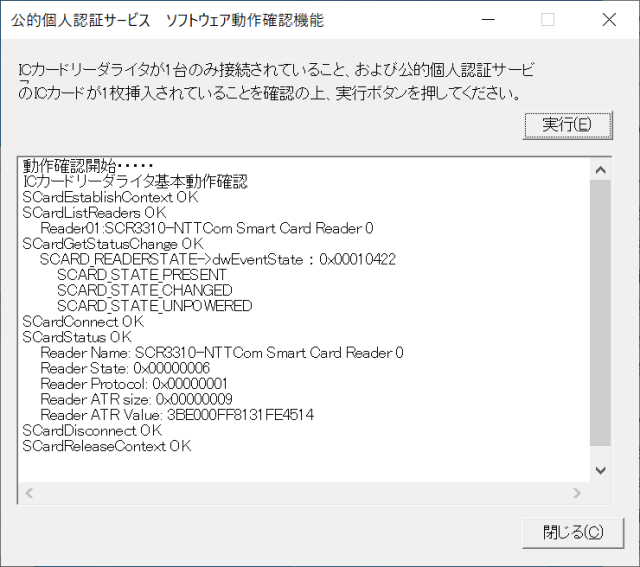Click the ICカードリーダライタ instruction text
The height and width of the screenshot is (567, 640).
276,82
